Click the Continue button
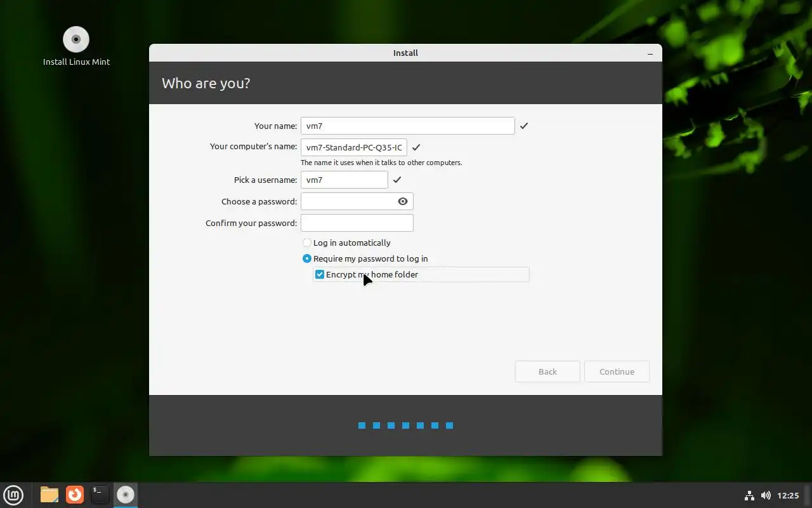812x508 pixels. click(x=617, y=371)
